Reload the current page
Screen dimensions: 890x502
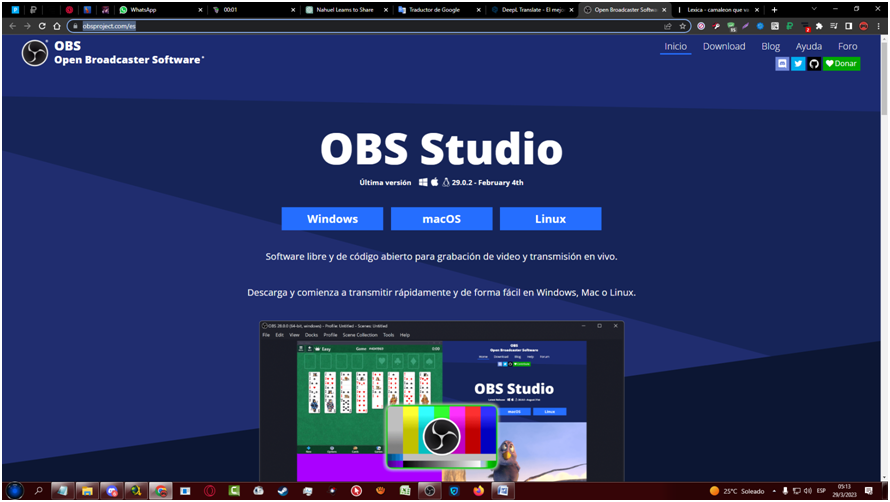(42, 26)
